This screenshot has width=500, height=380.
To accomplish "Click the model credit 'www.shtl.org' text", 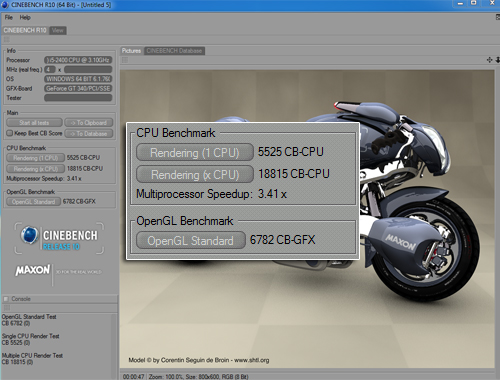I will point(252,360).
